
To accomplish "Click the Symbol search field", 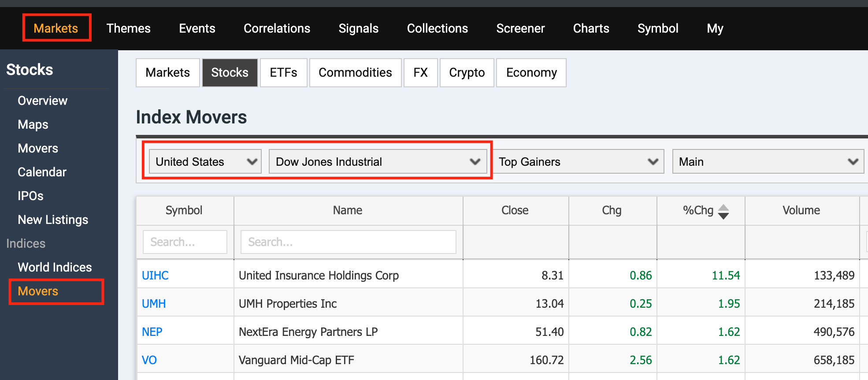I will (185, 242).
